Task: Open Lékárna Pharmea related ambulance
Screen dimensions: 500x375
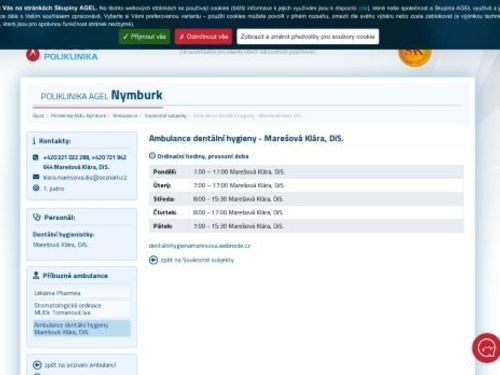Action: click(x=81, y=293)
